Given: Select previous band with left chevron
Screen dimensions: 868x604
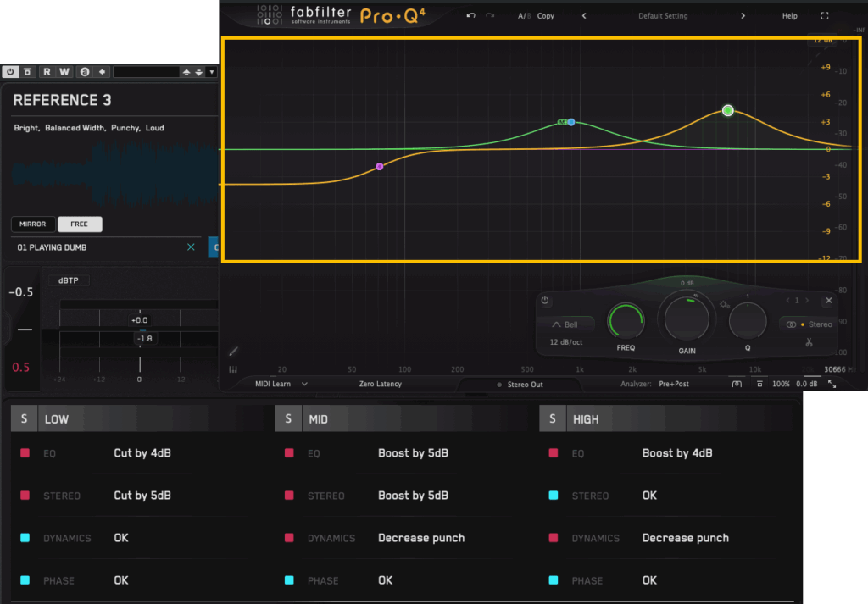Looking at the screenshot, I should (x=787, y=301).
